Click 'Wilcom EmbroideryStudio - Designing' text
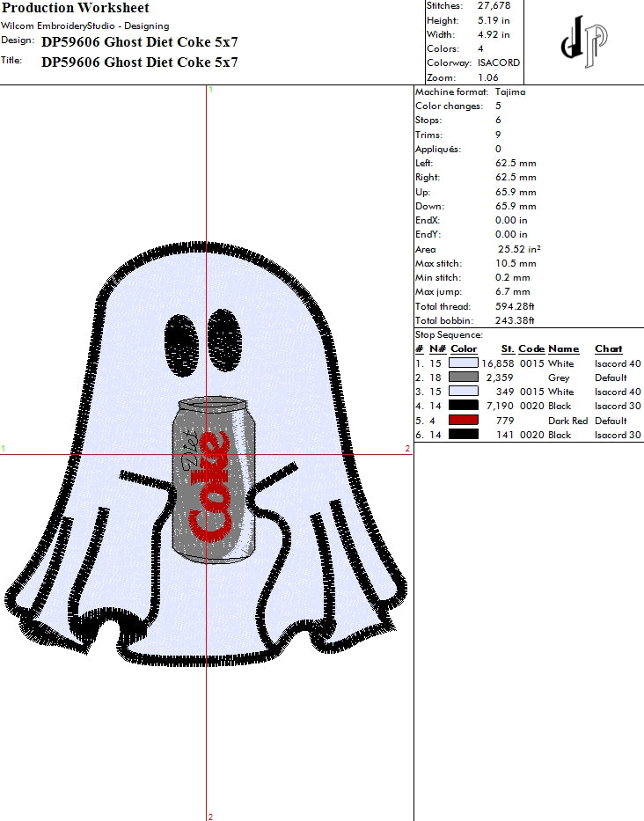644x821 pixels. (84, 26)
